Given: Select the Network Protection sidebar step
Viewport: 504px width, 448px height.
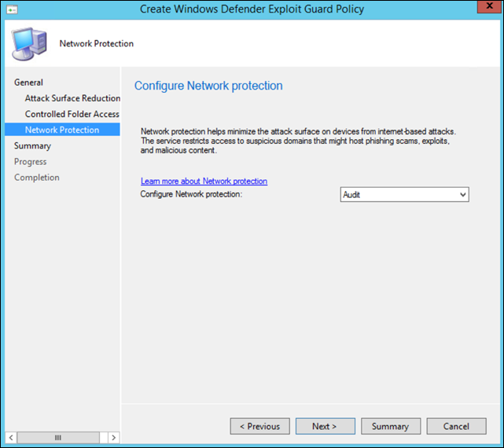Looking at the screenshot, I should pos(62,130).
